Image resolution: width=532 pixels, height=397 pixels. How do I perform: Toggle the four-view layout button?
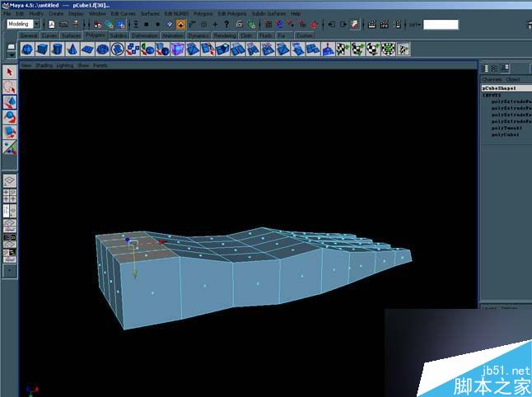(10, 196)
